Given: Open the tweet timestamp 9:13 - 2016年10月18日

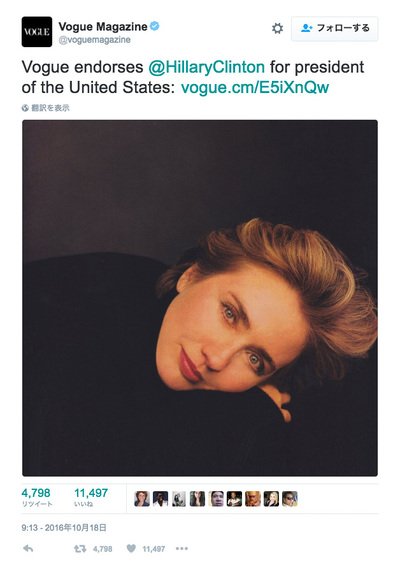Looking at the screenshot, I should point(64,528).
